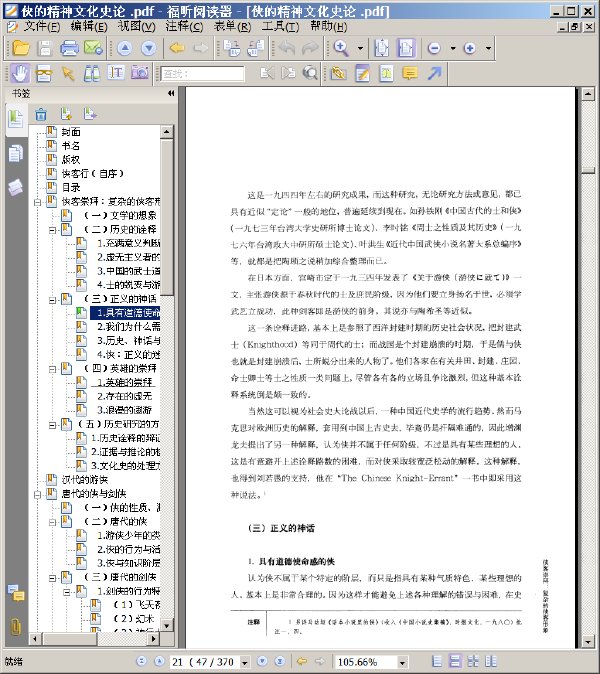Open the Attachments paperclip panel
Screen dimensions: 600x674
coord(15,627)
